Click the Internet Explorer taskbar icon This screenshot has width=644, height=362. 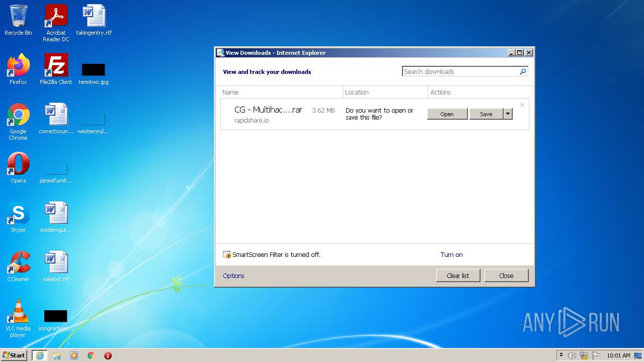tap(40, 355)
